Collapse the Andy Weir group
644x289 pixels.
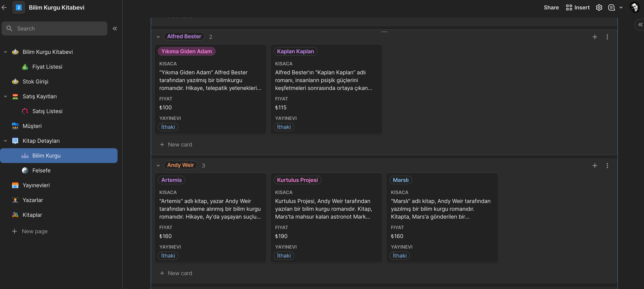click(158, 166)
